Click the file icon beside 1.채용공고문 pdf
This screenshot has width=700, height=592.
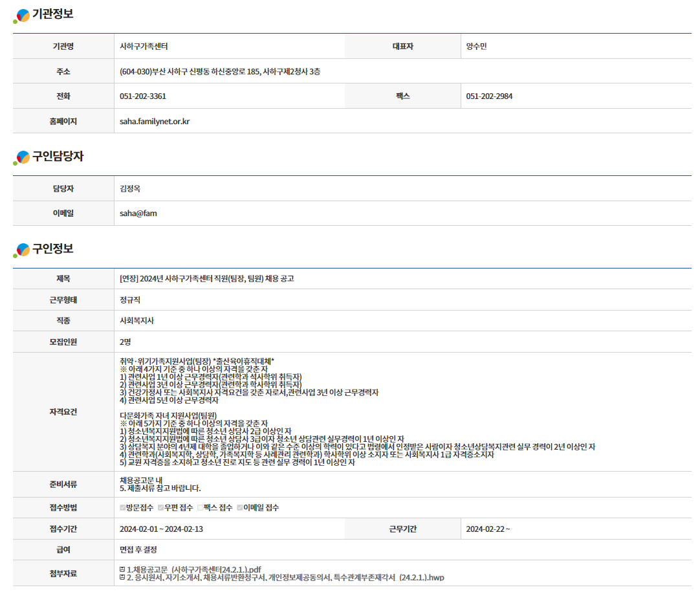(x=122, y=569)
